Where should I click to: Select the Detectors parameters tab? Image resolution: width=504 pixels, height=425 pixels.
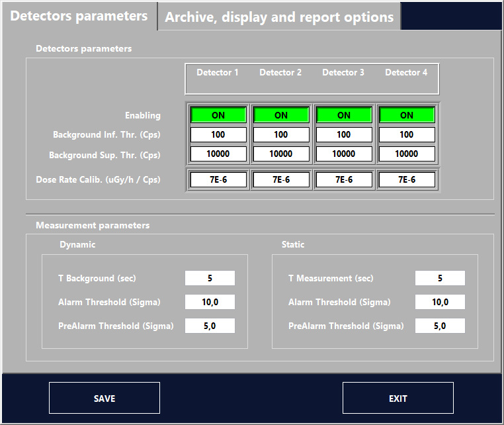79,16
